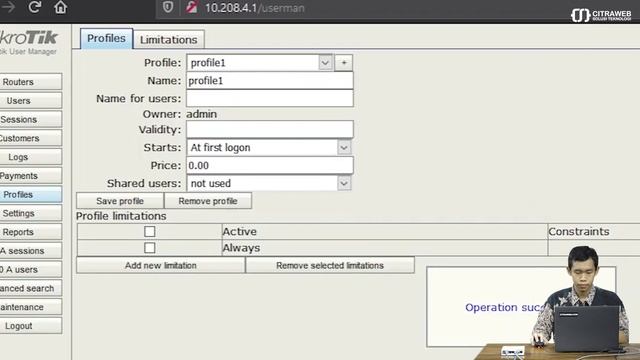Viewport: 640px width, 360px height.
Task: Tick the select-all checkbox in limitations header
Action: click(x=150, y=231)
